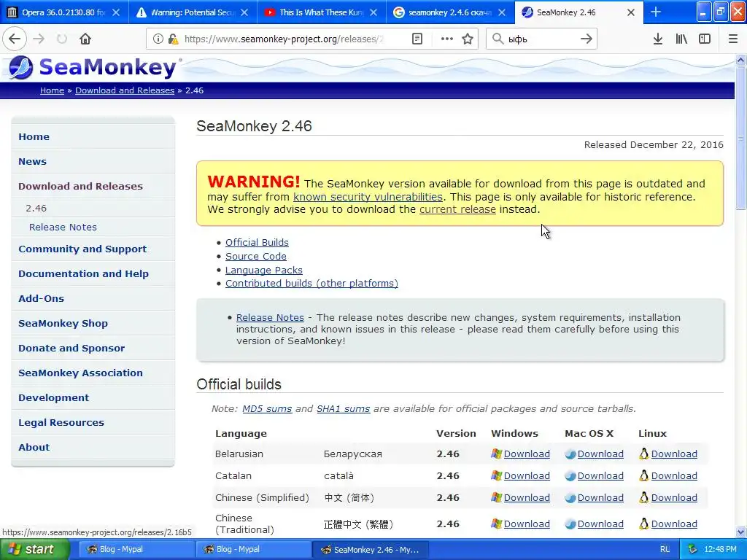Follow the current release link
Viewport: 747px width, 560px height.
457,209
